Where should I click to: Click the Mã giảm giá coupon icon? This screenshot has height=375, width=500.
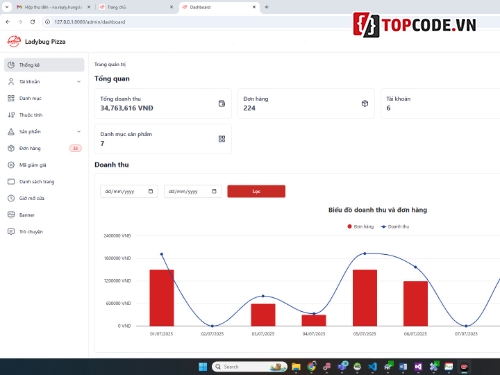click(x=11, y=165)
